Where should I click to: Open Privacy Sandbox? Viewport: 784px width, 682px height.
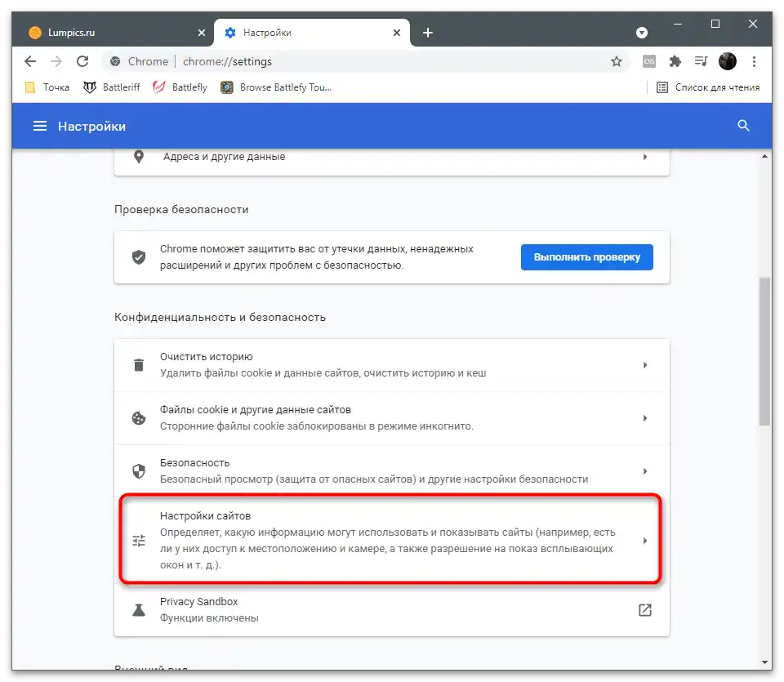click(392, 610)
